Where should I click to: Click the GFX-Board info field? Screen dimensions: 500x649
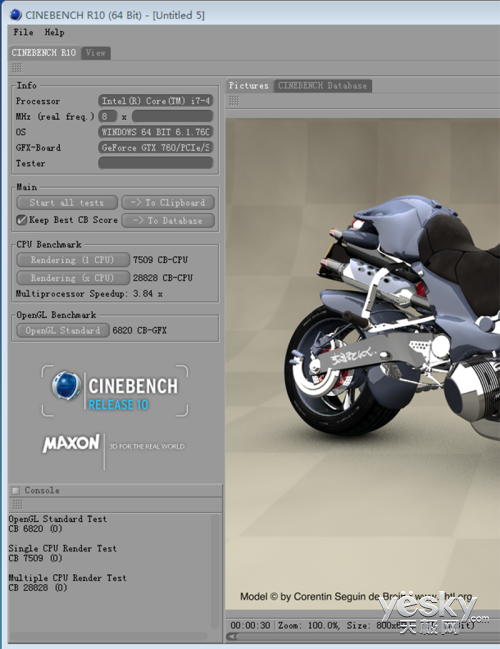(x=156, y=147)
